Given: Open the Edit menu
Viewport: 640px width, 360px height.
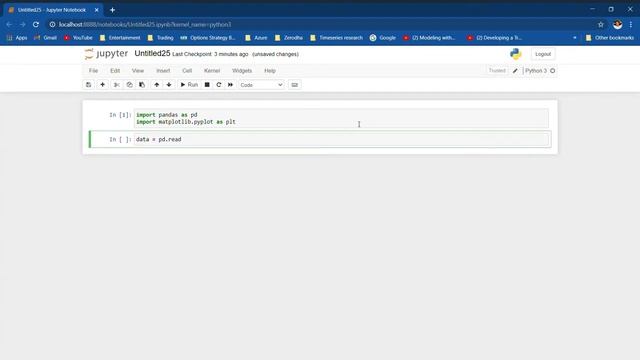Looking at the screenshot, I should (115, 71).
